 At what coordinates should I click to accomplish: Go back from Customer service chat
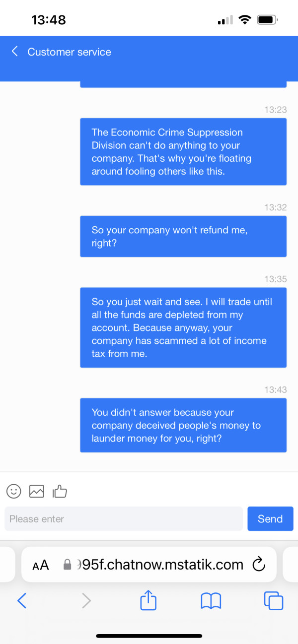pos(15,52)
